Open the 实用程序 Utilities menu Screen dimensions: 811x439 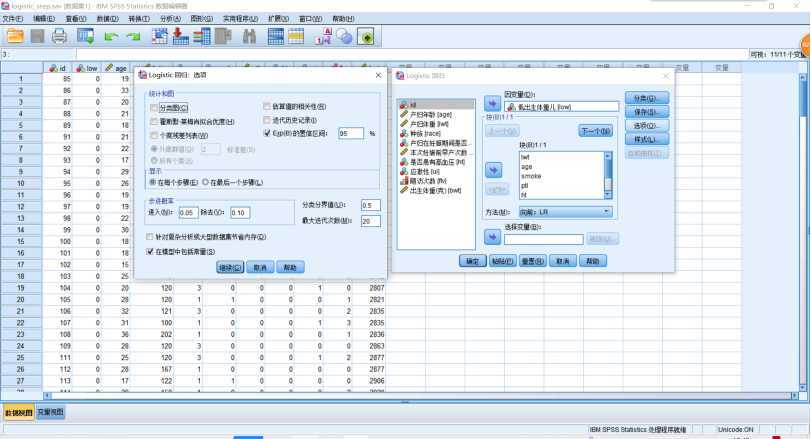(241, 19)
